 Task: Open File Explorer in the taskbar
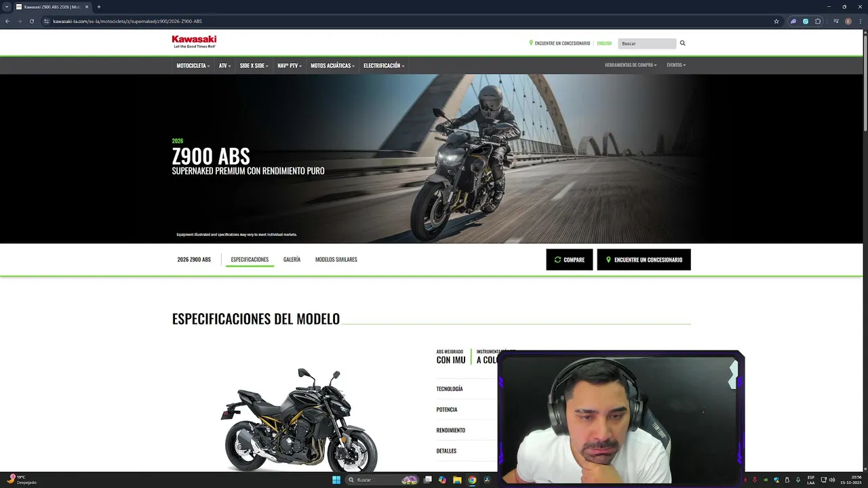pos(457,480)
